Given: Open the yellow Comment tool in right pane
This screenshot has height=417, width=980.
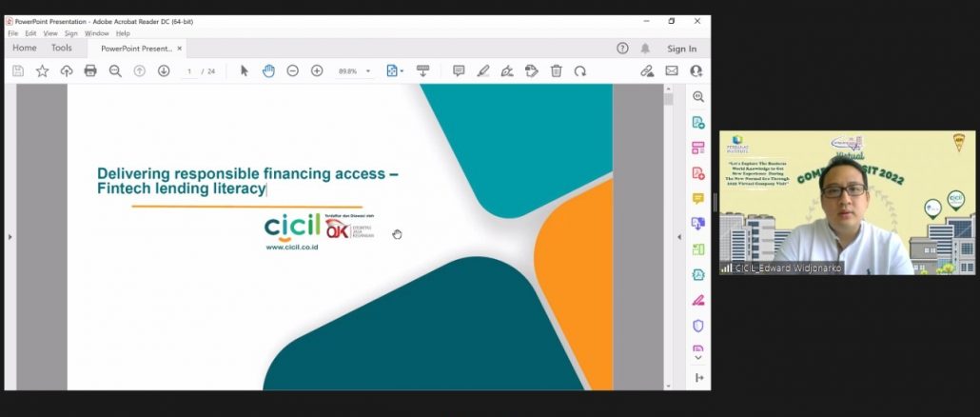Looking at the screenshot, I should pos(698,198).
